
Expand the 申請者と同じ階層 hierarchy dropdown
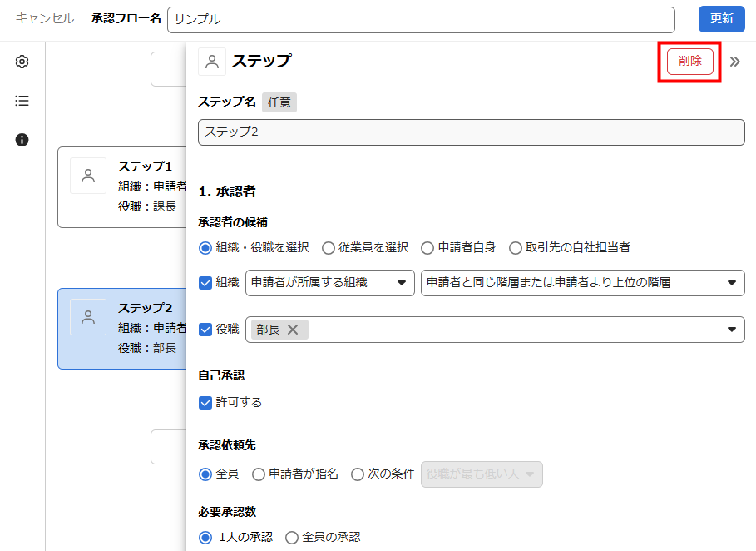(582, 283)
